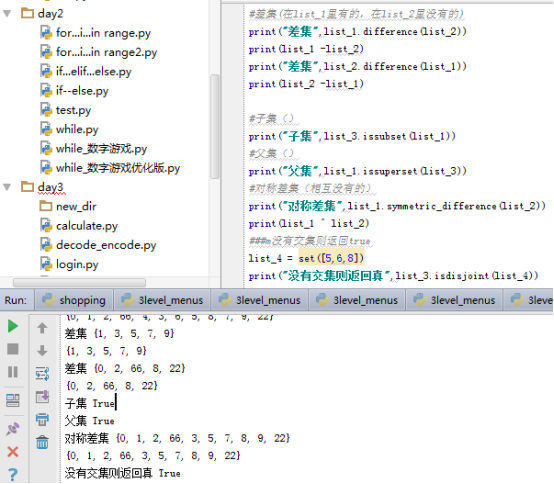
Task: Click console output 差集 {1, 3, 5, 7, 9}
Action: click(x=120, y=334)
